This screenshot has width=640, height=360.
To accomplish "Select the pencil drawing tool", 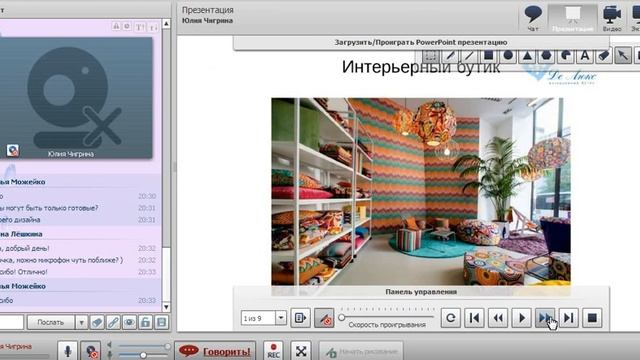I will click(x=450, y=56).
